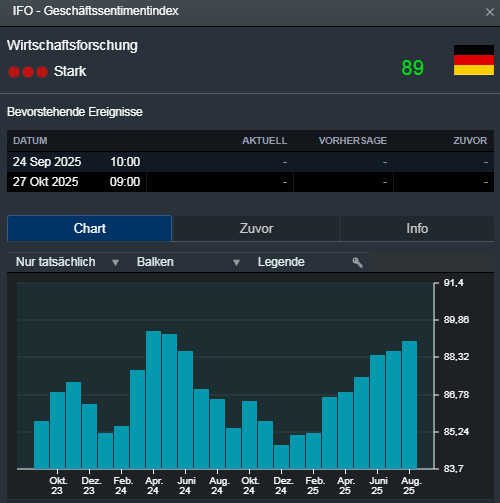Select the 24 Sep 2025 event row
500x503 pixels.
[x=250, y=162]
